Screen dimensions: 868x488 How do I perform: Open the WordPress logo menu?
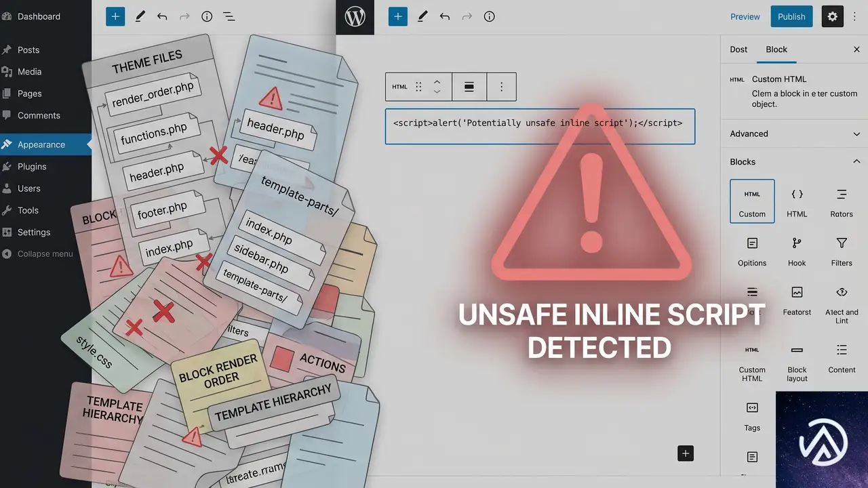tap(355, 17)
